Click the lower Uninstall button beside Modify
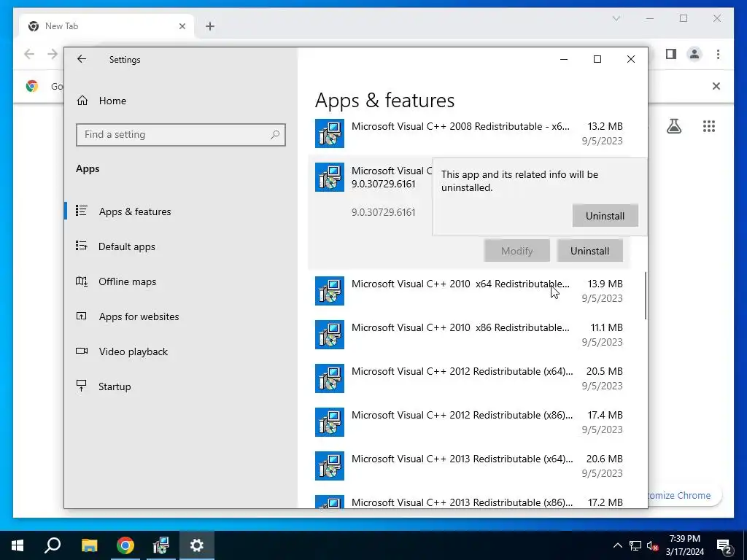This screenshot has height=560, width=747. click(x=589, y=251)
